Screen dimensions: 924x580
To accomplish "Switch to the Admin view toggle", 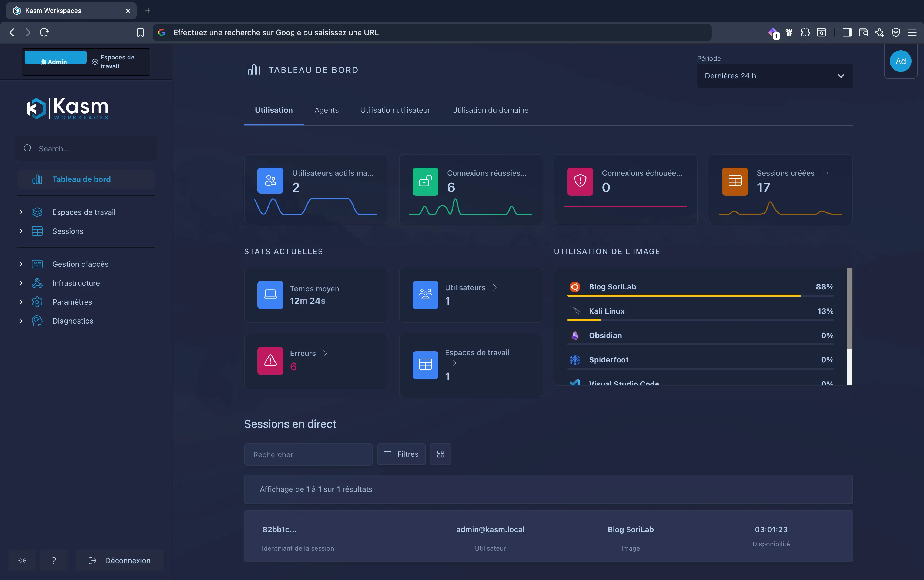I will tap(55, 58).
